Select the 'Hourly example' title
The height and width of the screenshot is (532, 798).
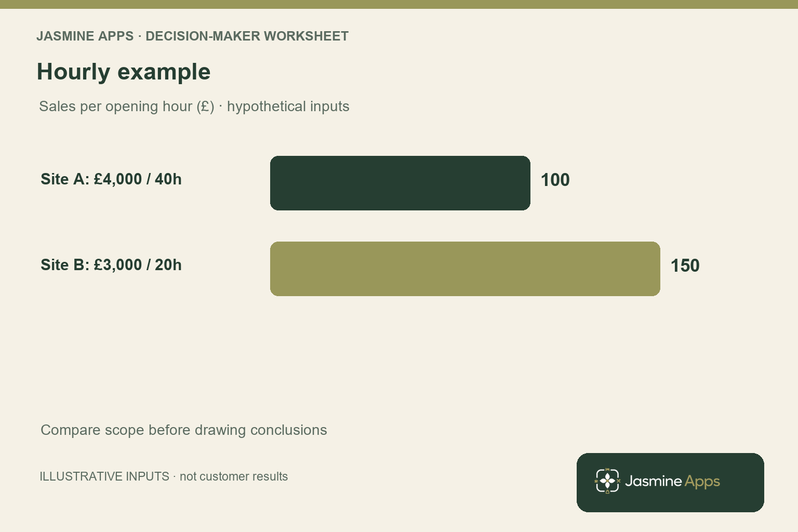(x=124, y=72)
